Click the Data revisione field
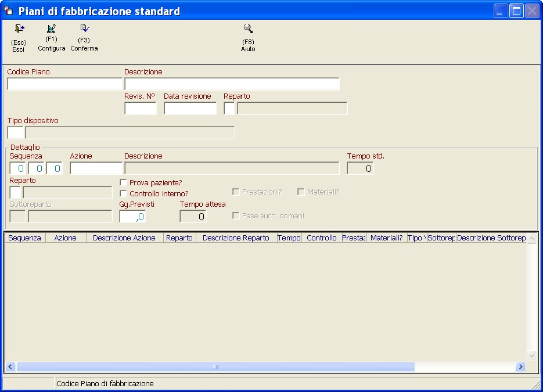Viewport: 543px width, 392px height. click(190, 109)
